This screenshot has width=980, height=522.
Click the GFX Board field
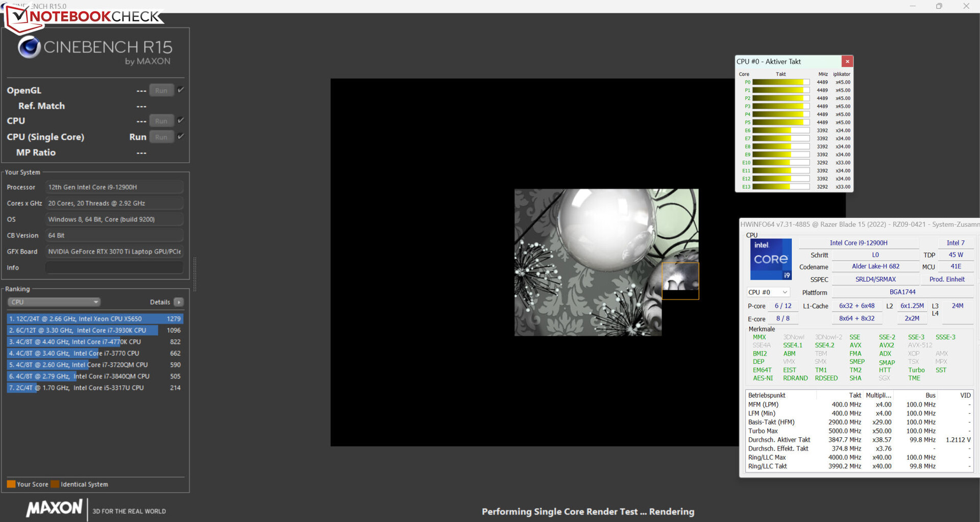point(114,252)
